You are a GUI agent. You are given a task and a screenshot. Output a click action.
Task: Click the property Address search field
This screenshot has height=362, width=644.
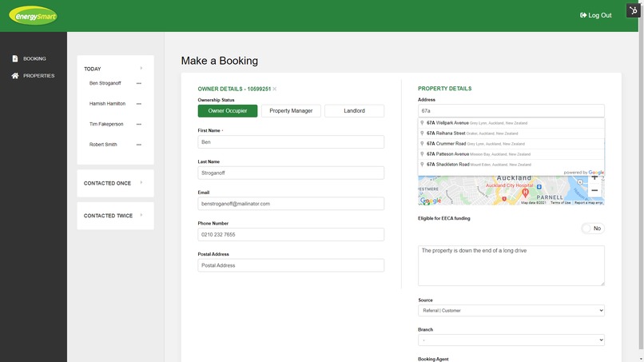coord(511,111)
